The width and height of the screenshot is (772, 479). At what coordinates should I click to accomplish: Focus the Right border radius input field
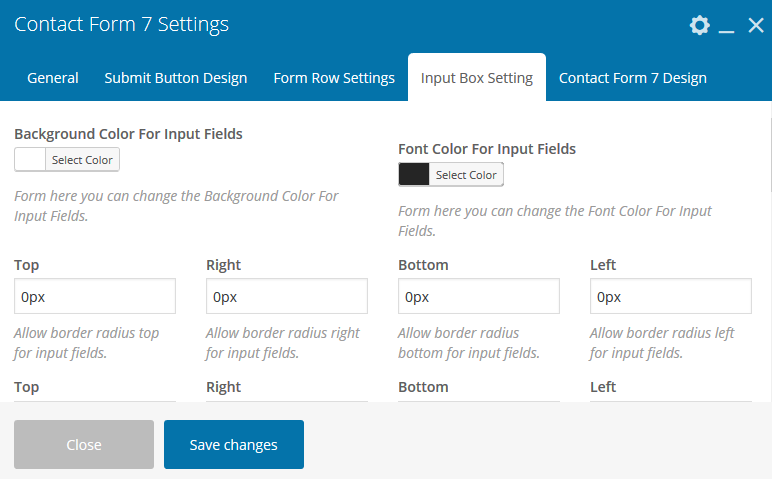(x=287, y=296)
